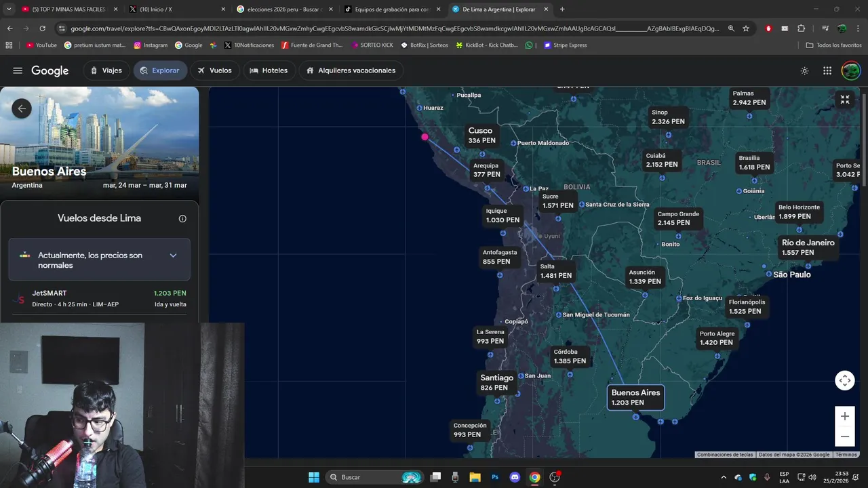
Task: Switch to Vuelos tab
Action: (215, 70)
